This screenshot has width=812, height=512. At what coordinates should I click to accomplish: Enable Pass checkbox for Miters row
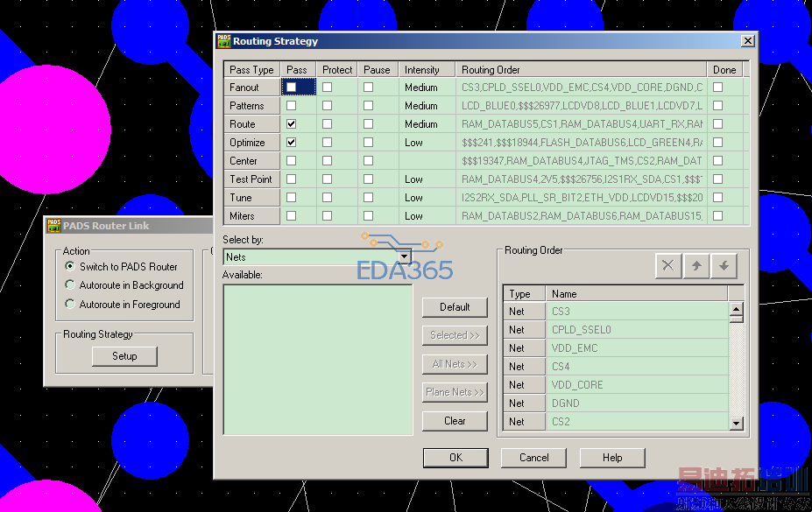click(x=292, y=215)
